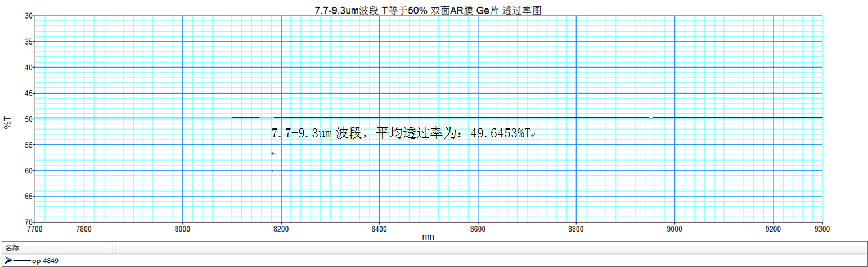Click the %T y-axis label
This screenshot has width=868, height=267.
(x=7, y=122)
